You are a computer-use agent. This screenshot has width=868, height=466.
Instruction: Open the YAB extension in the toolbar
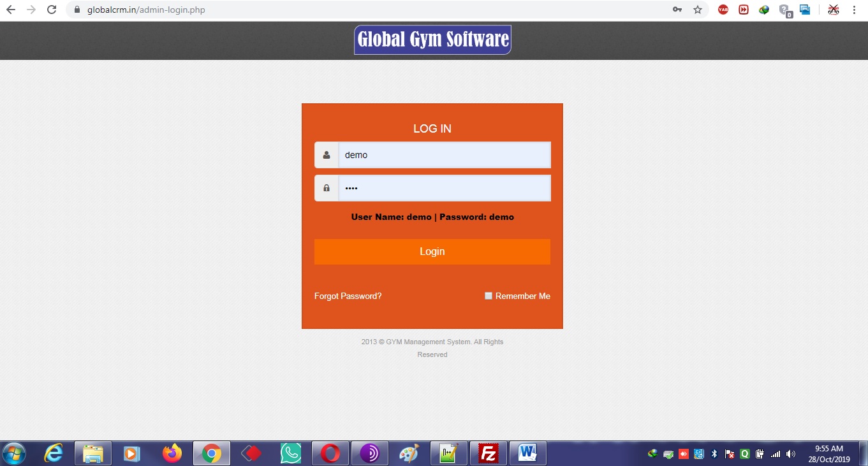click(x=723, y=10)
